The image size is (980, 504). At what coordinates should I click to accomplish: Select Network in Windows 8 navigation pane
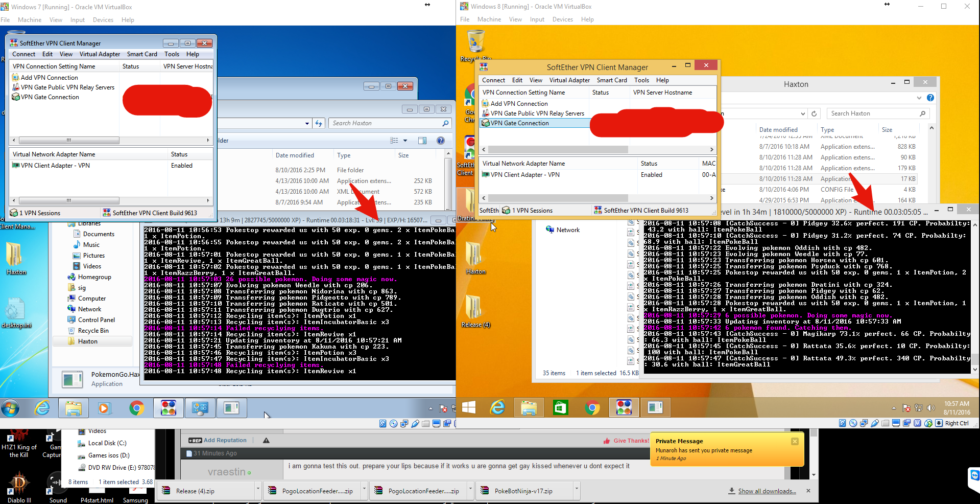(x=568, y=230)
